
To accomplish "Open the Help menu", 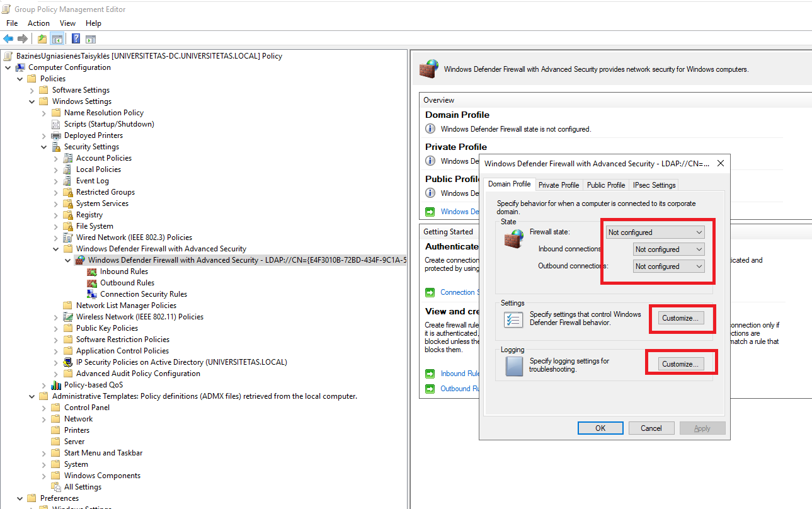I will (x=93, y=23).
